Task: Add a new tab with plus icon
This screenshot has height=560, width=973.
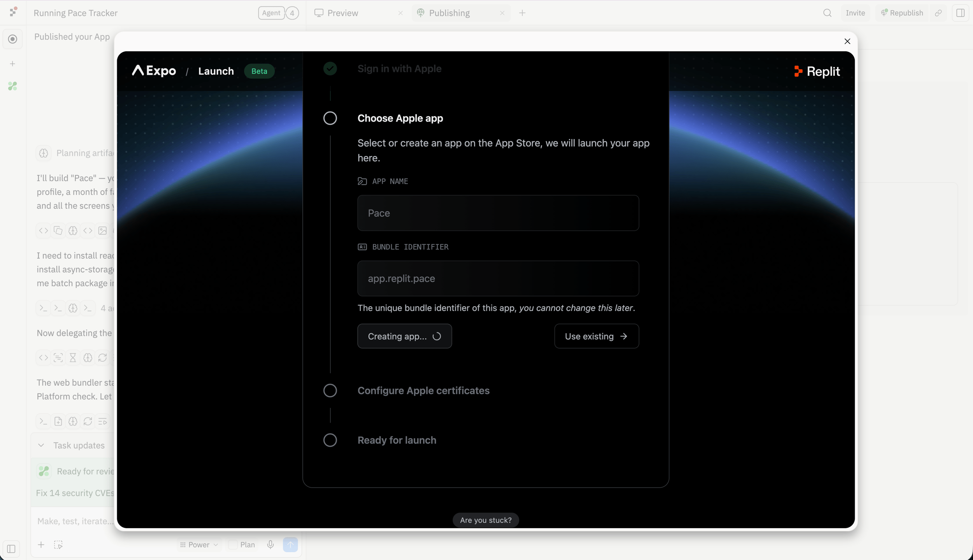Action: coord(522,13)
